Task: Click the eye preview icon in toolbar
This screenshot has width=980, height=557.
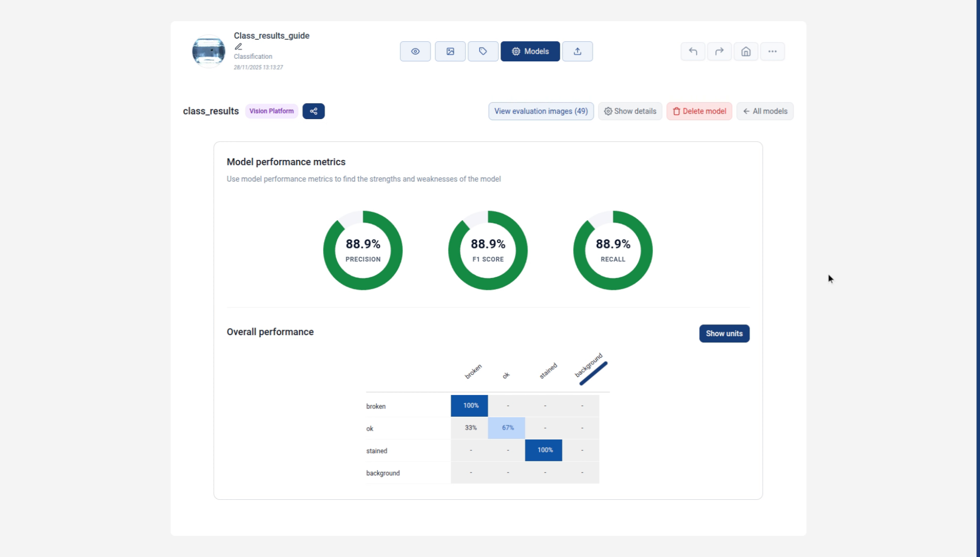Action: [x=415, y=52]
